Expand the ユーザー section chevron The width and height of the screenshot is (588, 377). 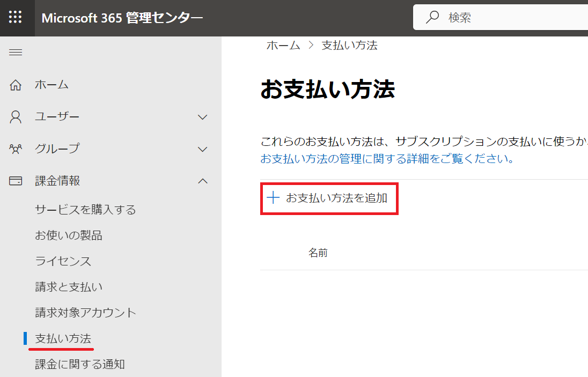click(x=202, y=117)
